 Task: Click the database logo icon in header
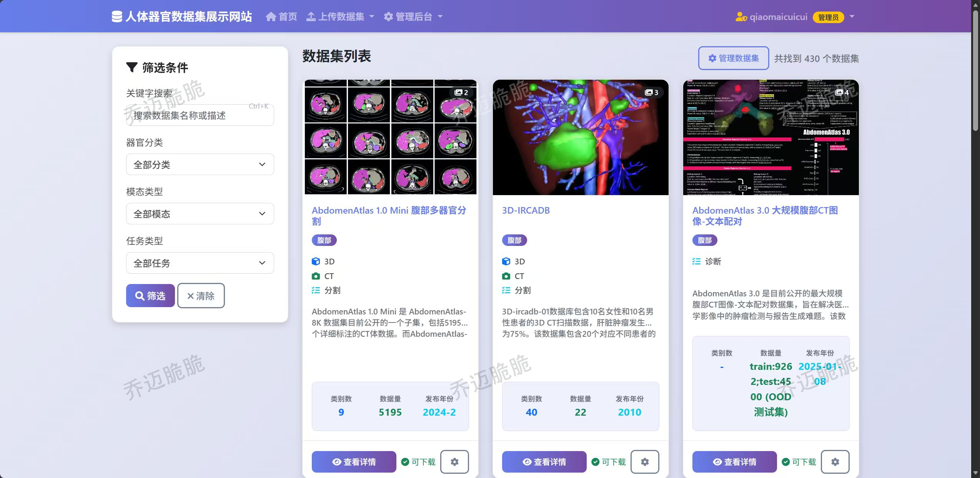click(x=117, y=17)
